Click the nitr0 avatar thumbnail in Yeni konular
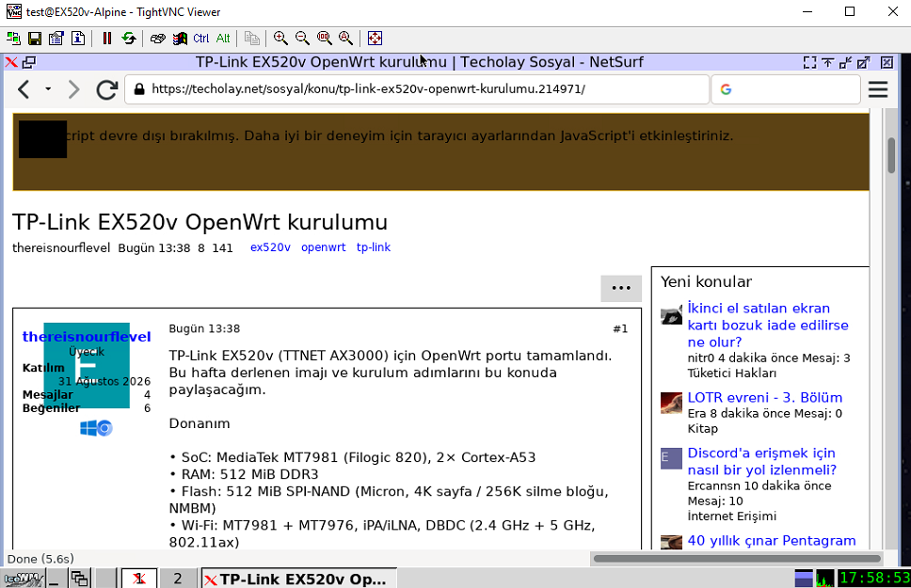Viewport: 911px width, 588px height. 671,314
